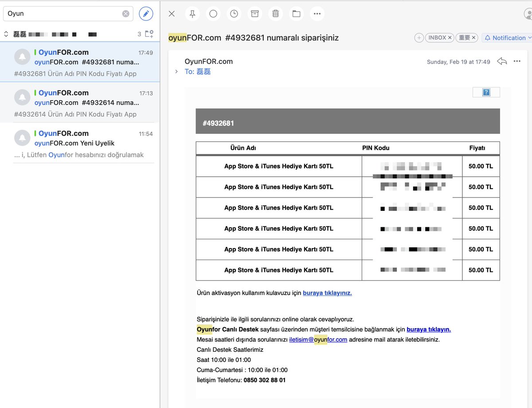This screenshot has height=408, width=532.
Task: Click avatar of the 17:13 email
Action: point(22,97)
